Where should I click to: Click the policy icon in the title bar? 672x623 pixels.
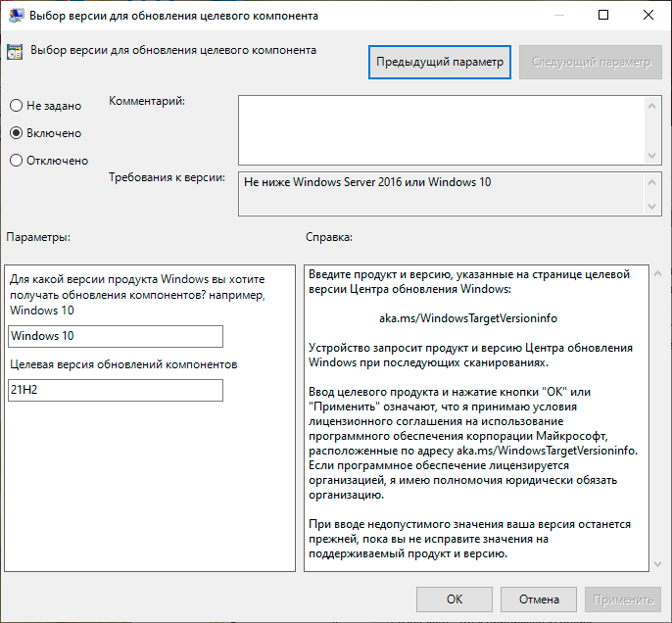click(16, 16)
